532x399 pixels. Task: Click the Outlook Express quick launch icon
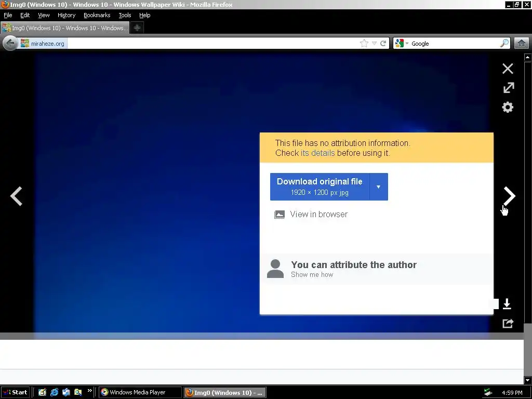[66, 392]
